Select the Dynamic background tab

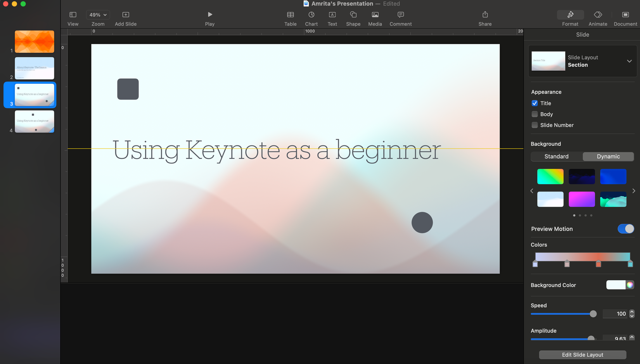point(608,156)
